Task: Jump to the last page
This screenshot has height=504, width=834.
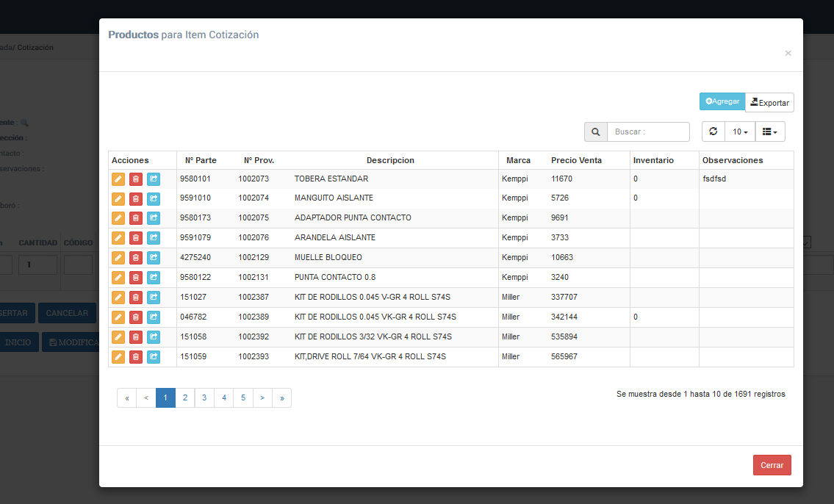Action: tap(281, 398)
